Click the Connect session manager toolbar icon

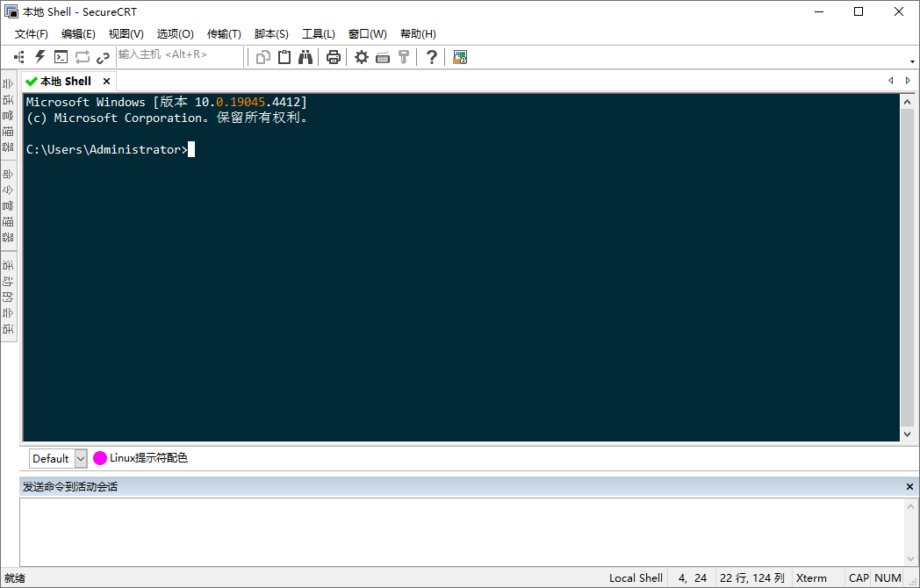(19, 57)
